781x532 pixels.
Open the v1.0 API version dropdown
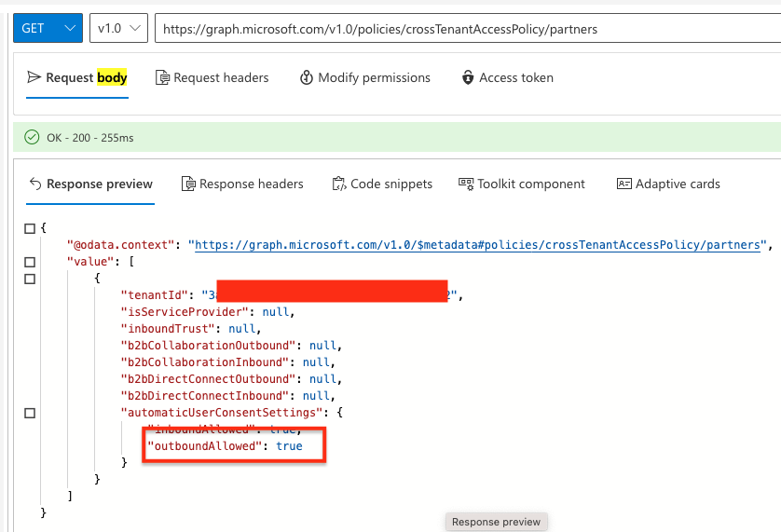point(120,29)
